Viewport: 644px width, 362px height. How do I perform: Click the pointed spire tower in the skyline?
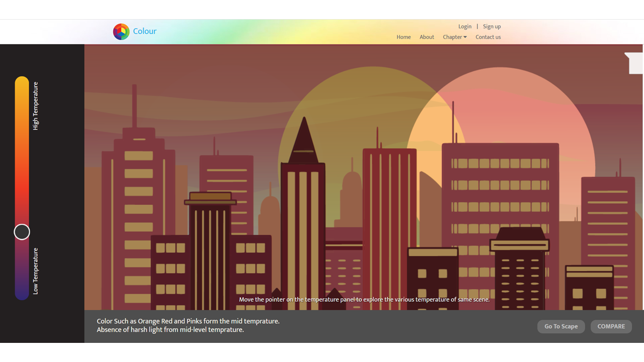(x=303, y=141)
